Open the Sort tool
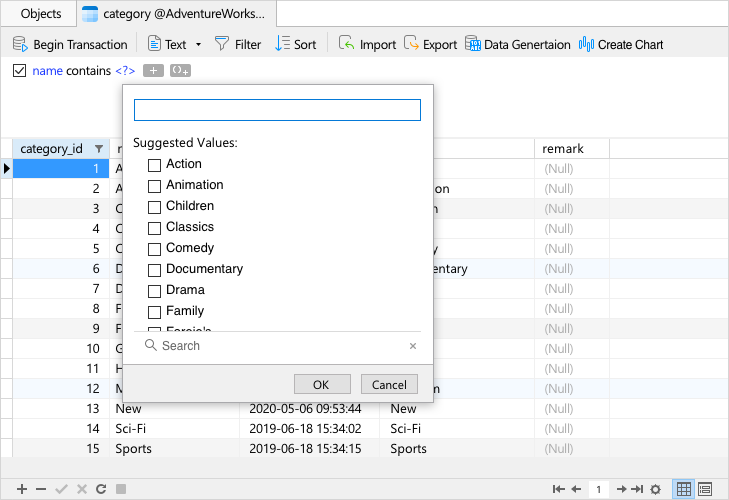Screen dimensions: 729x500 point(296,44)
